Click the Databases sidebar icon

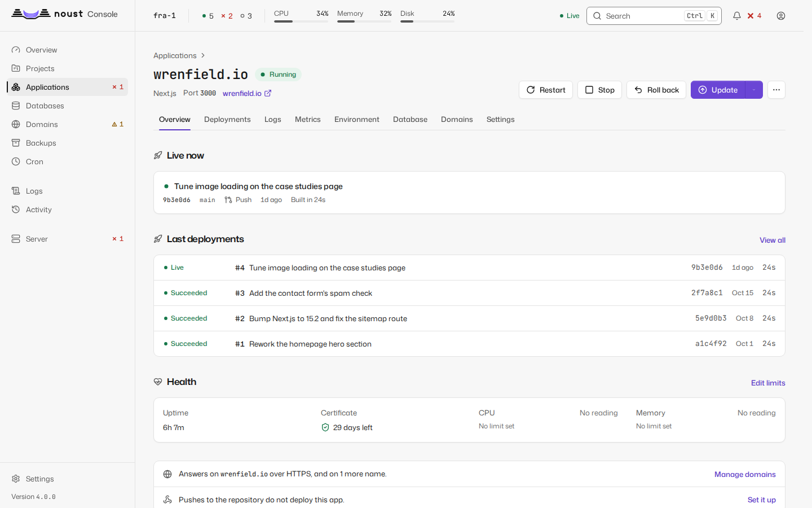[16, 106]
